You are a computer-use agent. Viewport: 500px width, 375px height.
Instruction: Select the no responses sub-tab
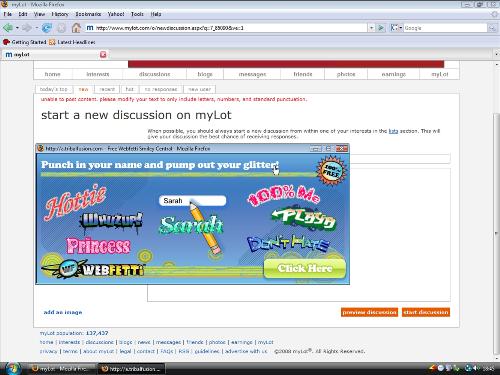click(161, 89)
